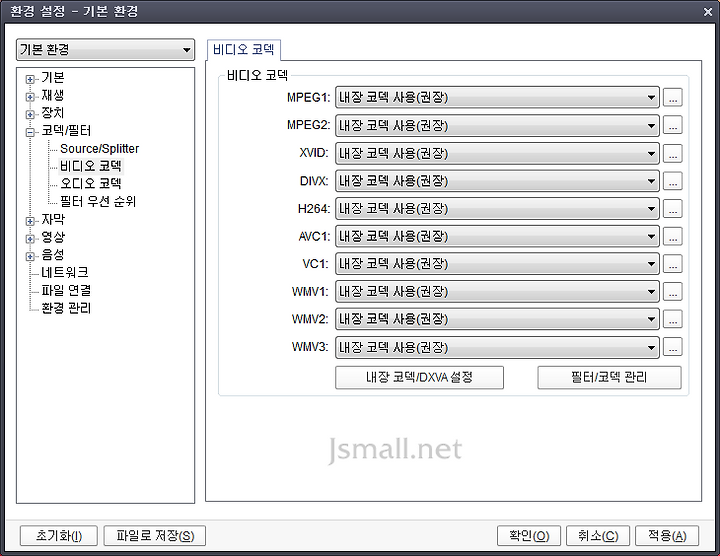Expand the 영상 tree node
Viewport: 720px width, 556px height.
point(30,238)
